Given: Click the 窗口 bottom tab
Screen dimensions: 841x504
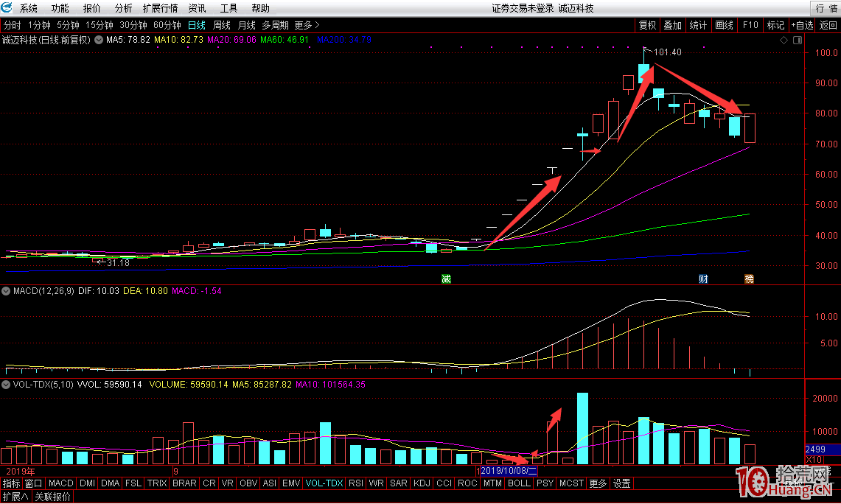Looking at the screenshot, I should tap(33, 483).
